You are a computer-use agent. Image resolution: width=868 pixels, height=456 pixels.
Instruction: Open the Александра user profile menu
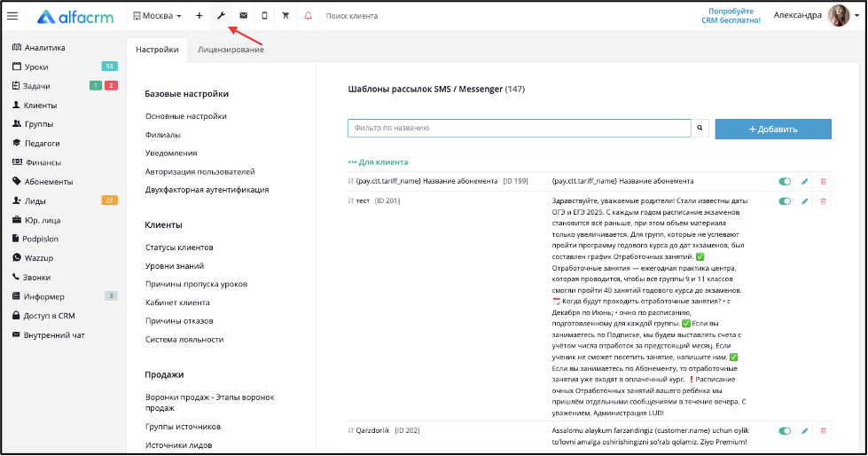tap(816, 15)
